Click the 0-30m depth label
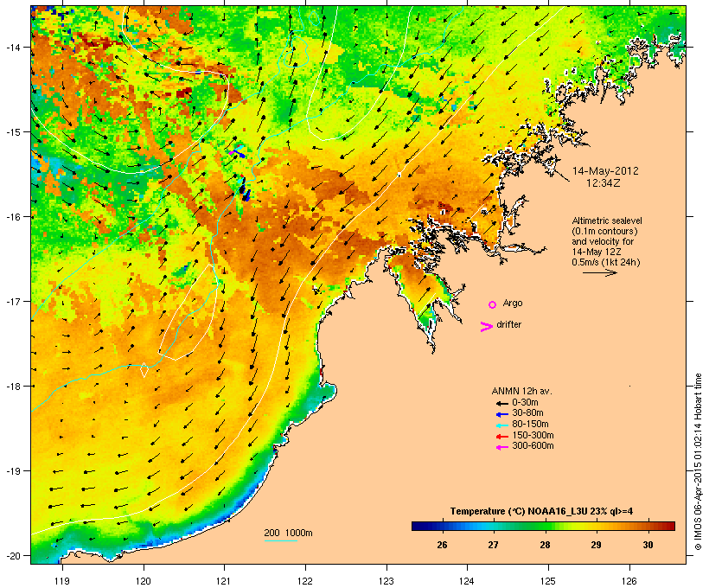Viewport: 709px width, 588px height. pos(525,402)
